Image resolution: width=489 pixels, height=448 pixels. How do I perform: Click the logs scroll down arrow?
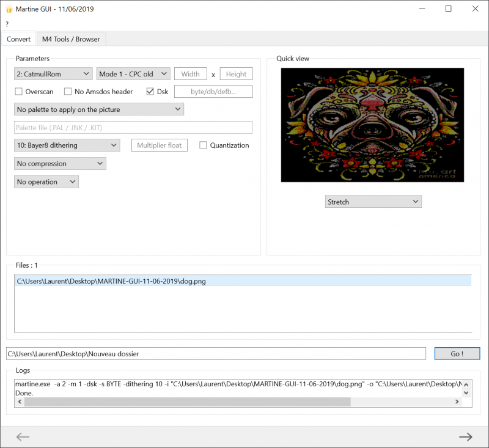tap(466, 393)
